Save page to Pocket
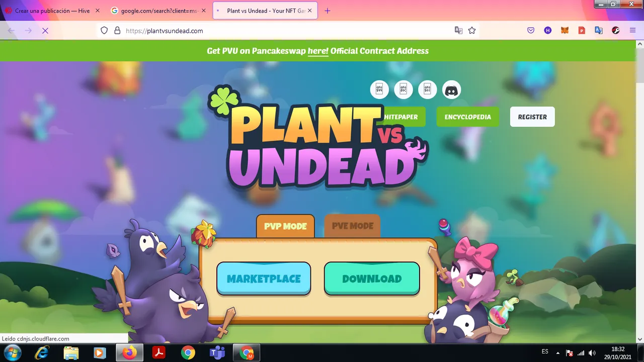The image size is (644, 362). coord(531,31)
